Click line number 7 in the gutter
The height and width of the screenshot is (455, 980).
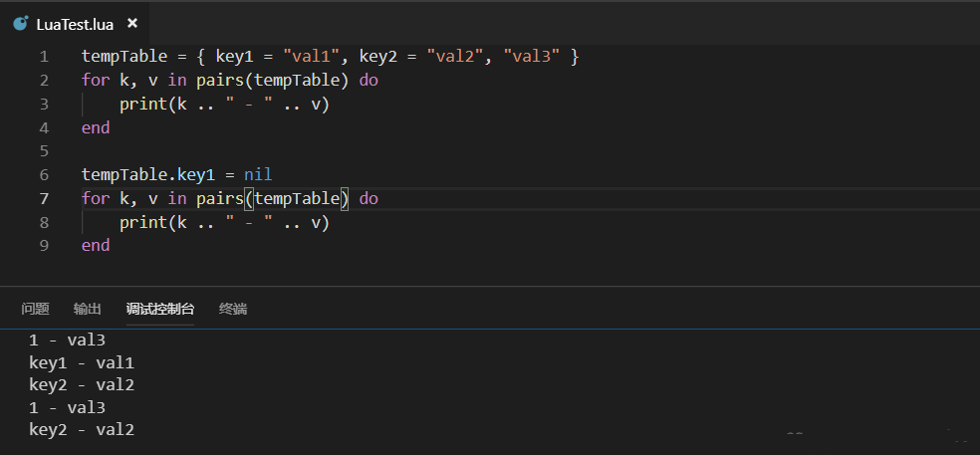coord(44,199)
